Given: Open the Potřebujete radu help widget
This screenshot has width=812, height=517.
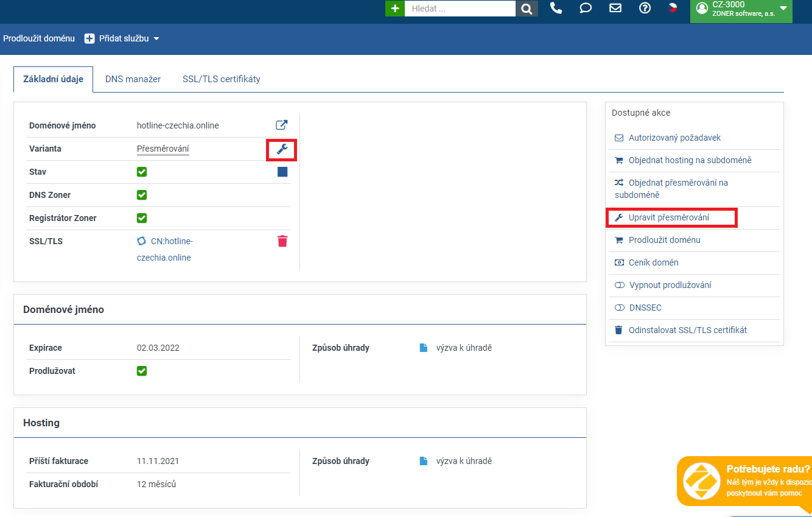Looking at the screenshot, I should 744,481.
